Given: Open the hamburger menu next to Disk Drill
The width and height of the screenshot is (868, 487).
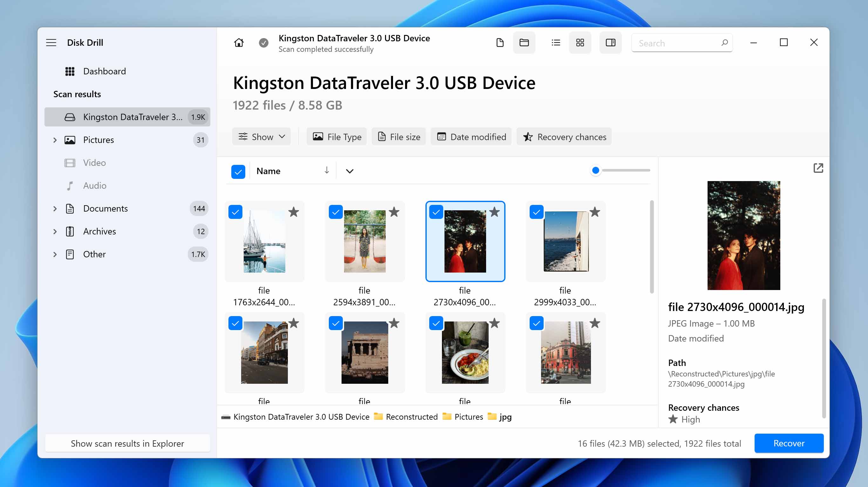Looking at the screenshot, I should click(x=51, y=43).
